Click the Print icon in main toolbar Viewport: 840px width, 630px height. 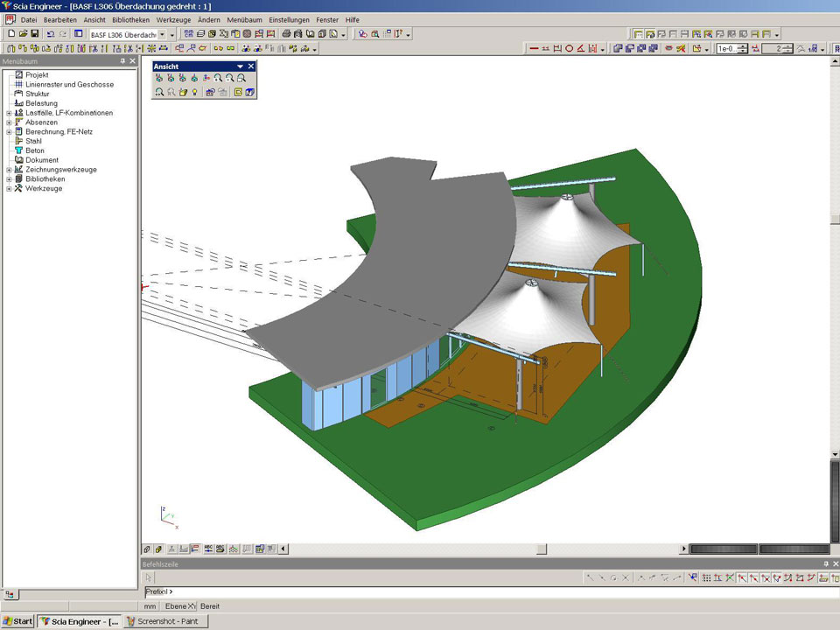tap(286, 34)
